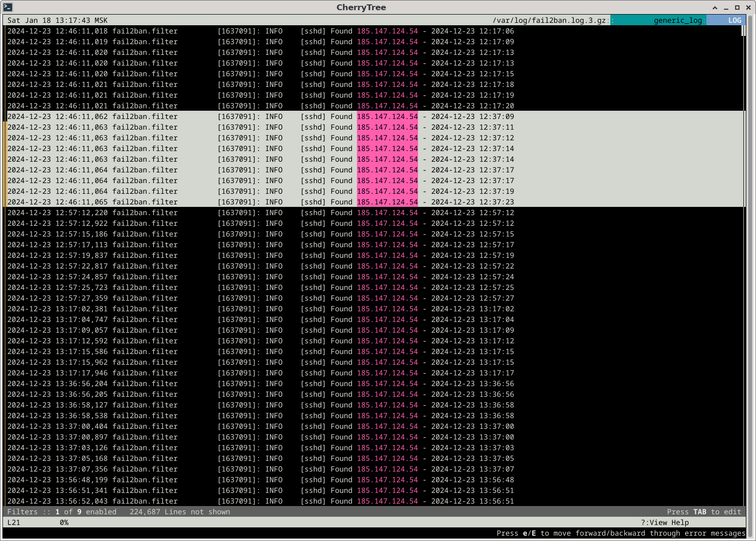Click the terminal icon in the title bar
The image size is (756, 541).
(7, 7)
